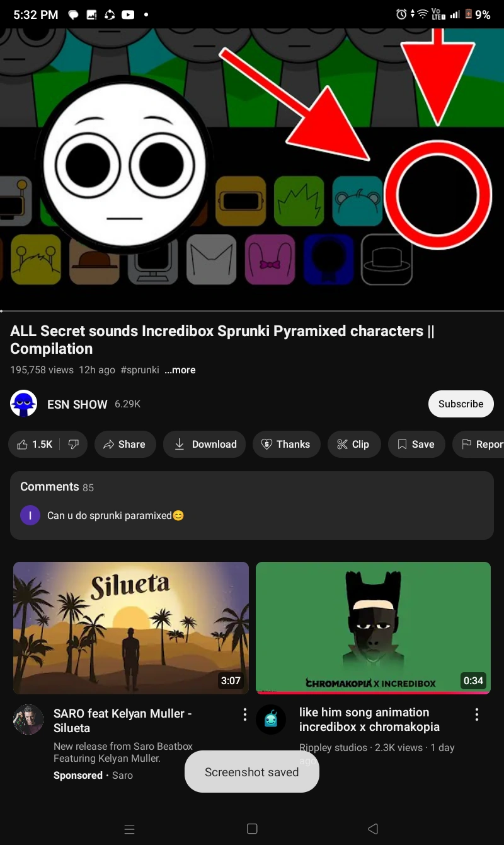Like the video with 1.5K thumbs up
The width and height of the screenshot is (504, 845).
[x=35, y=445]
